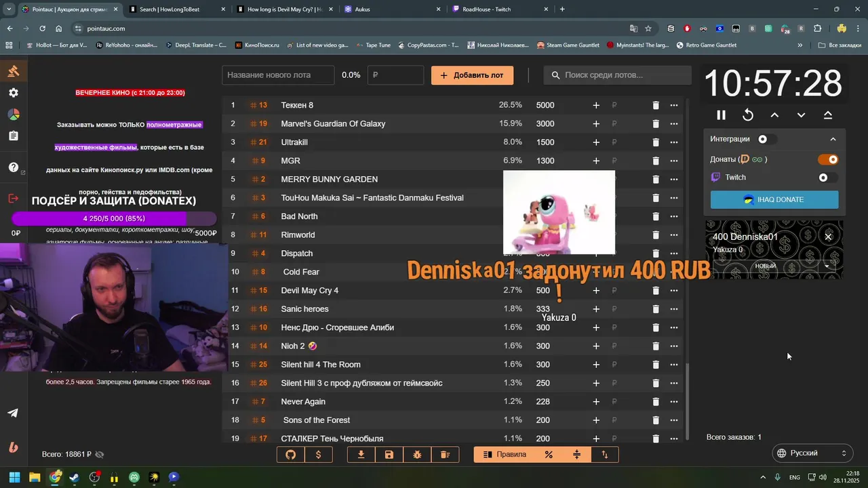Open the pie chart wheel page
The height and width of the screenshot is (488, 868).
point(14,115)
